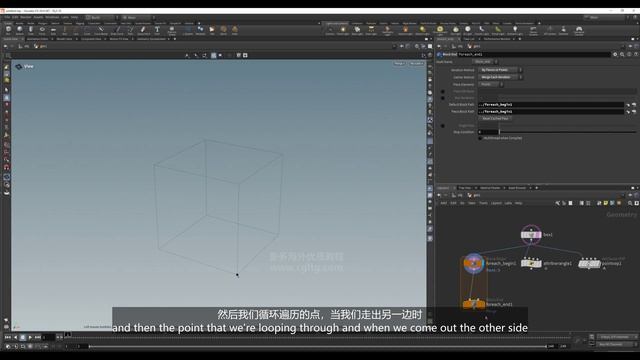Enable Multithread when Compiled checkbox
The width and height of the screenshot is (640, 360).
480,138
